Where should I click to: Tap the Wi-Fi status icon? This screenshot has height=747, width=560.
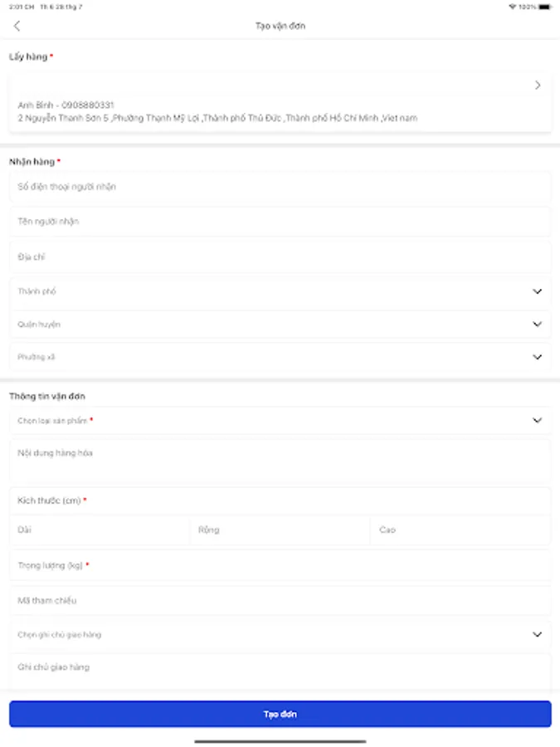(512, 7)
